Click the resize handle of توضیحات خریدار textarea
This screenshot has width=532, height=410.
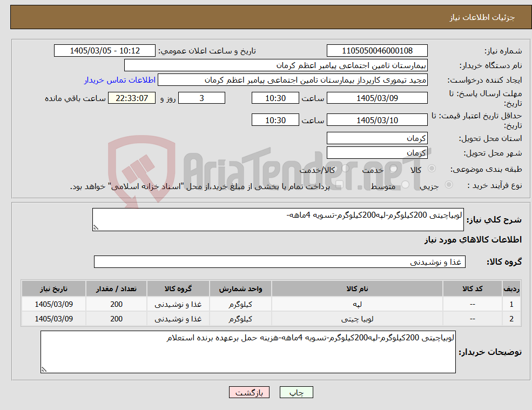(x=44, y=369)
